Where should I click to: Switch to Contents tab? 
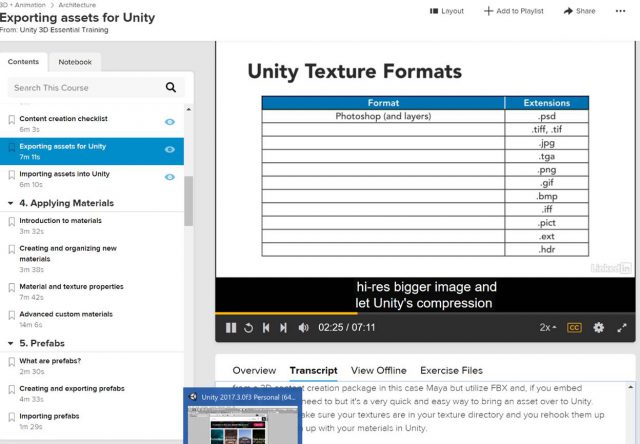point(23,62)
